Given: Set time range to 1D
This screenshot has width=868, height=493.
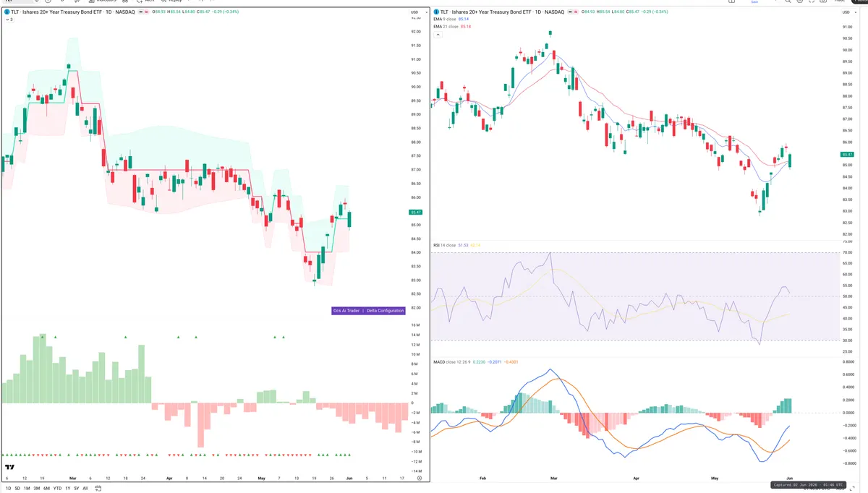Looking at the screenshot, I should pyautogui.click(x=8, y=488).
